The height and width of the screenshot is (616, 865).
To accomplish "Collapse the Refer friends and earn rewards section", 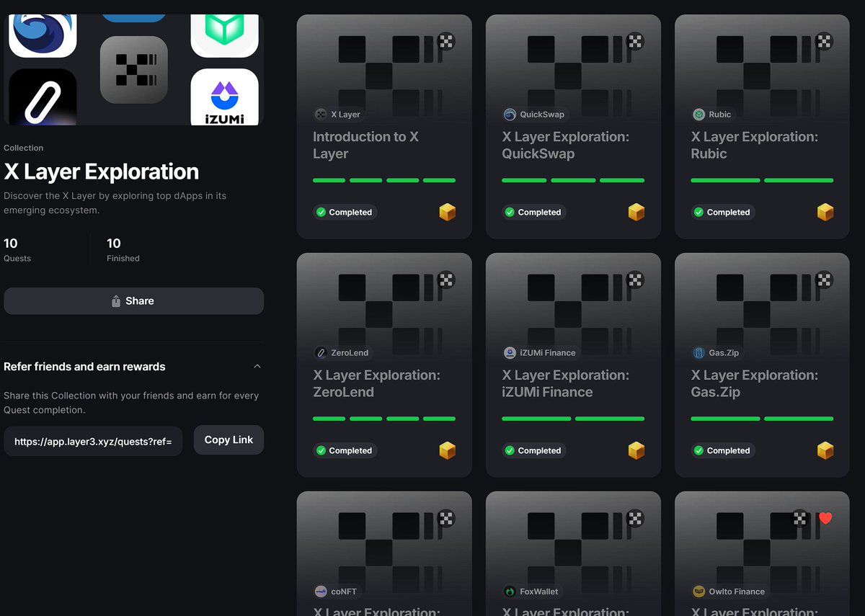I will (x=257, y=367).
